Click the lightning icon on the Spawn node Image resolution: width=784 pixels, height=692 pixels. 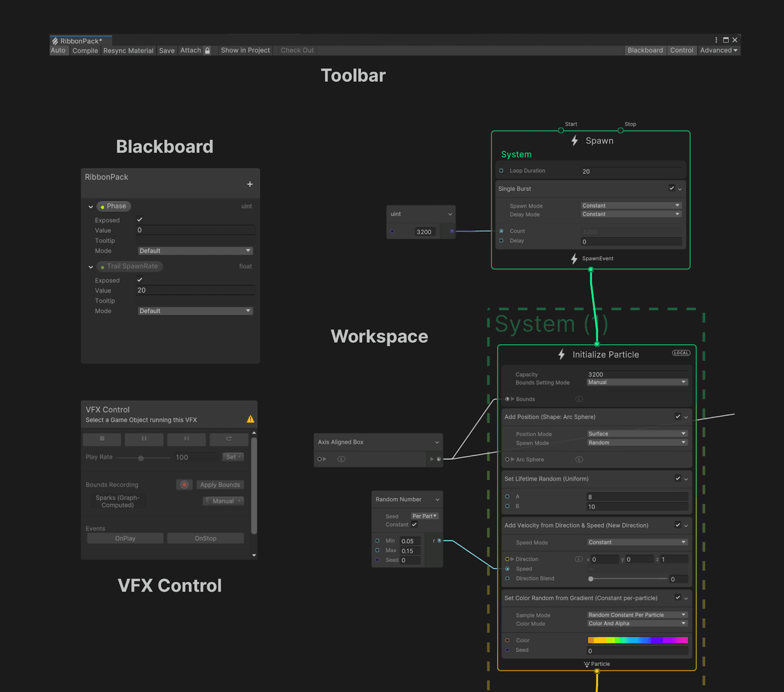574,141
